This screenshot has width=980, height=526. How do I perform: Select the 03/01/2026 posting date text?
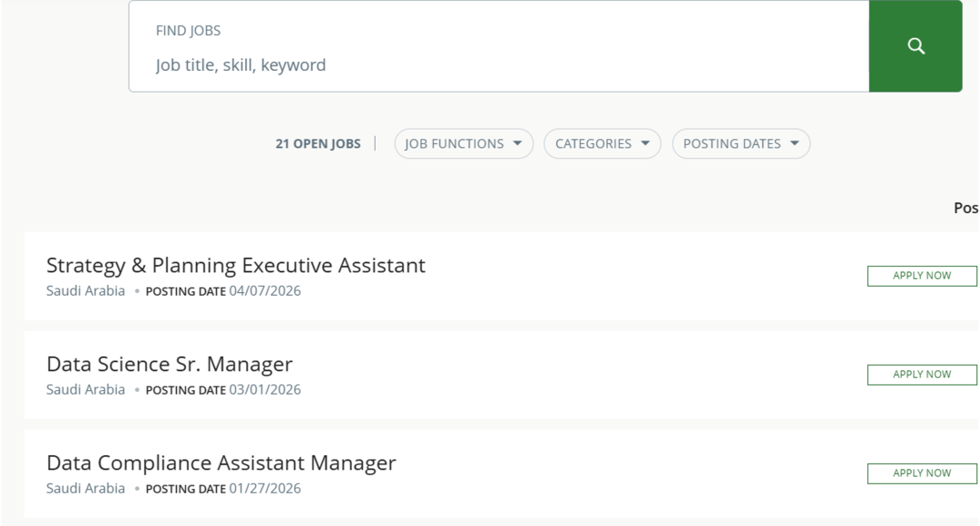265,390
